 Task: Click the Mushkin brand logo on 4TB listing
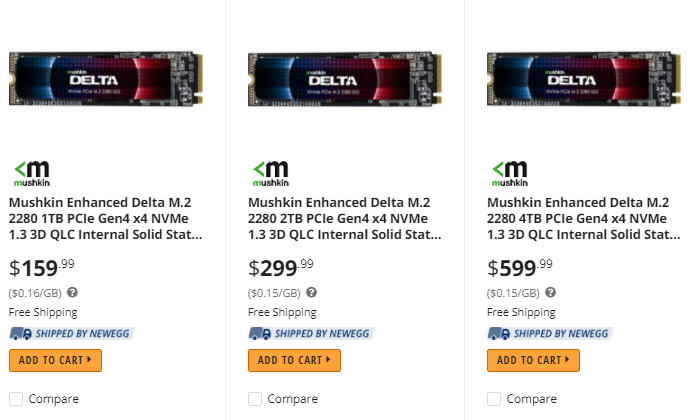[x=508, y=173]
